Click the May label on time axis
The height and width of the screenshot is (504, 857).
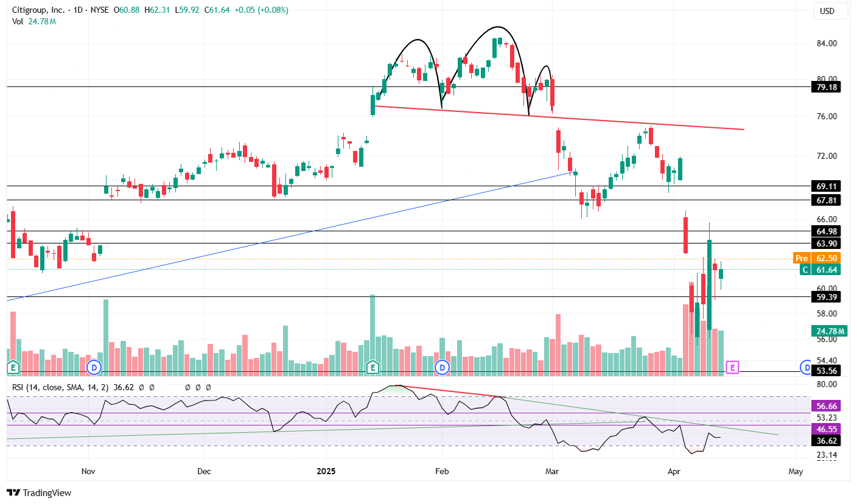click(x=796, y=471)
